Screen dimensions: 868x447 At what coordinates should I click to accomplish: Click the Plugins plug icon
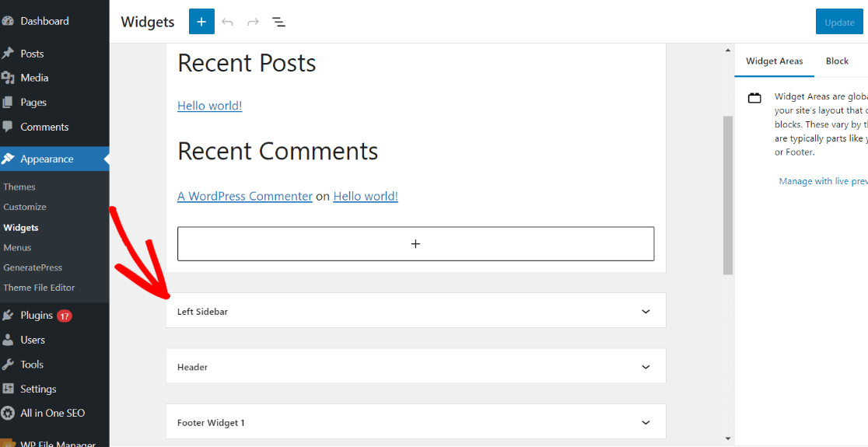pos(9,316)
